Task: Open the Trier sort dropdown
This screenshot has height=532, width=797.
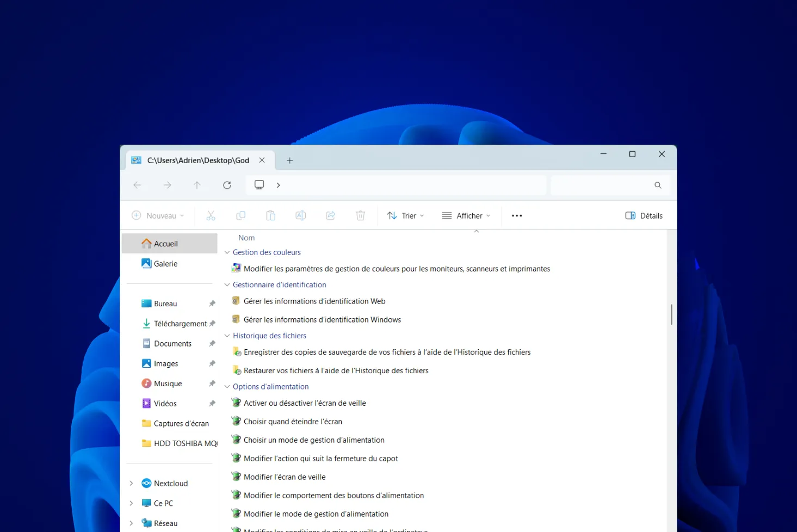Action: click(x=405, y=215)
